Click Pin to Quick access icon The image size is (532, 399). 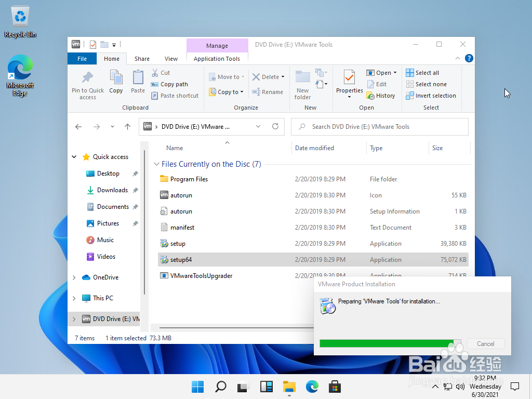coord(87,77)
